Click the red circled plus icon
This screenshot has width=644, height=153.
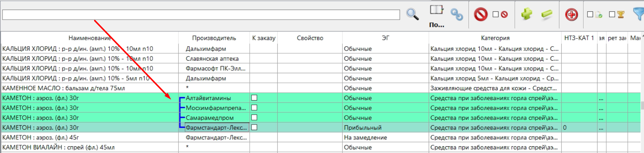(571, 14)
